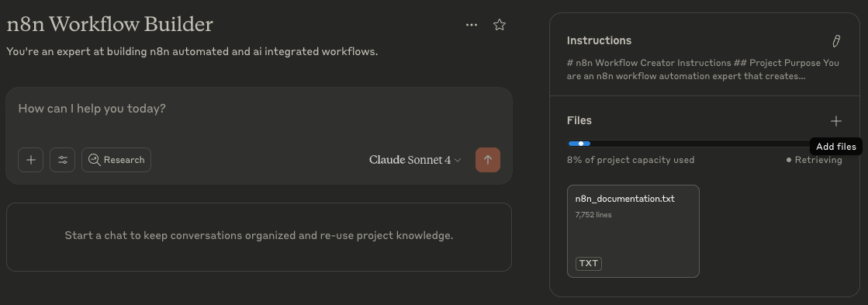This screenshot has height=305, width=868.
Task: Click the TXT badge on the file card
Action: [589, 264]
